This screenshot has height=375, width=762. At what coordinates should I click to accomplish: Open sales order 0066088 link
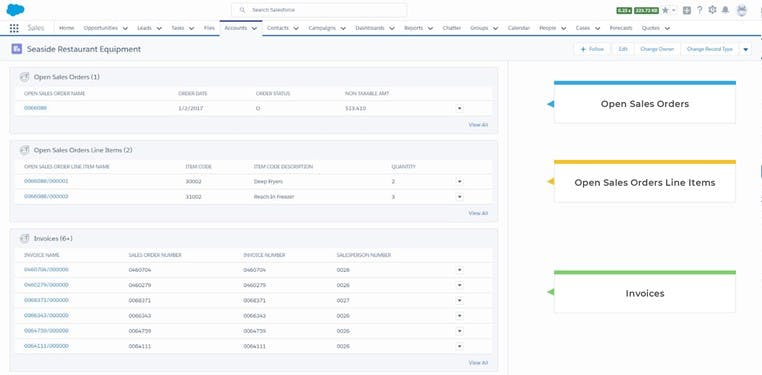click(35, 108)
